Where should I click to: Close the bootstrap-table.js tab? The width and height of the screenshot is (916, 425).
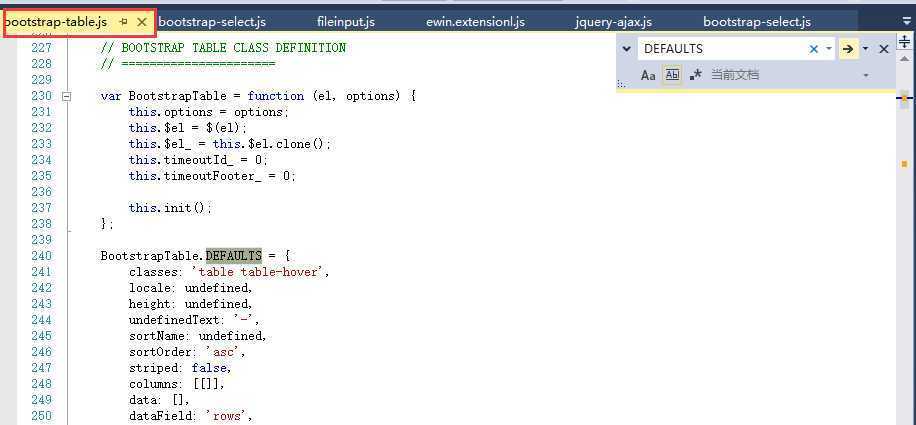point(141,22)
